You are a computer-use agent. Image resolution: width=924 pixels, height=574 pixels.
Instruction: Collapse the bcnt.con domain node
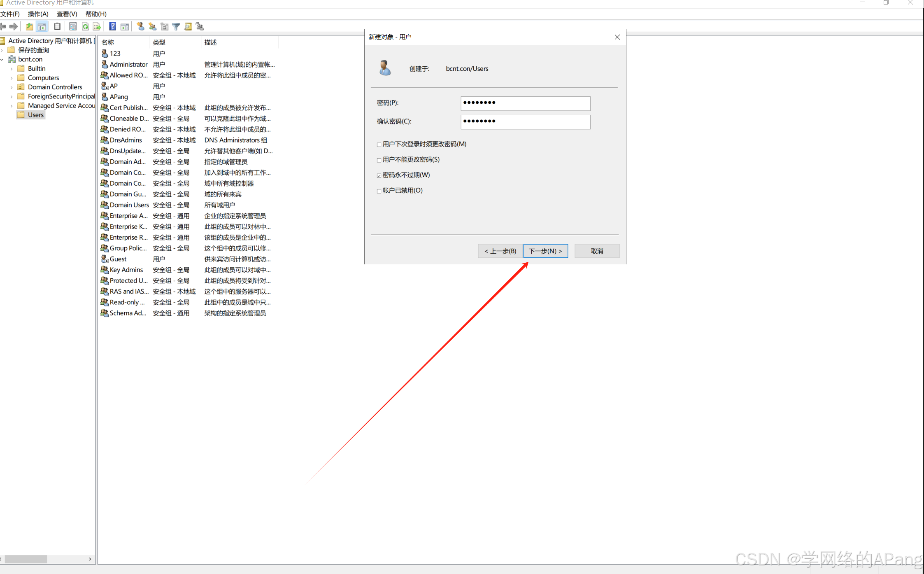(x=2, y=60)
